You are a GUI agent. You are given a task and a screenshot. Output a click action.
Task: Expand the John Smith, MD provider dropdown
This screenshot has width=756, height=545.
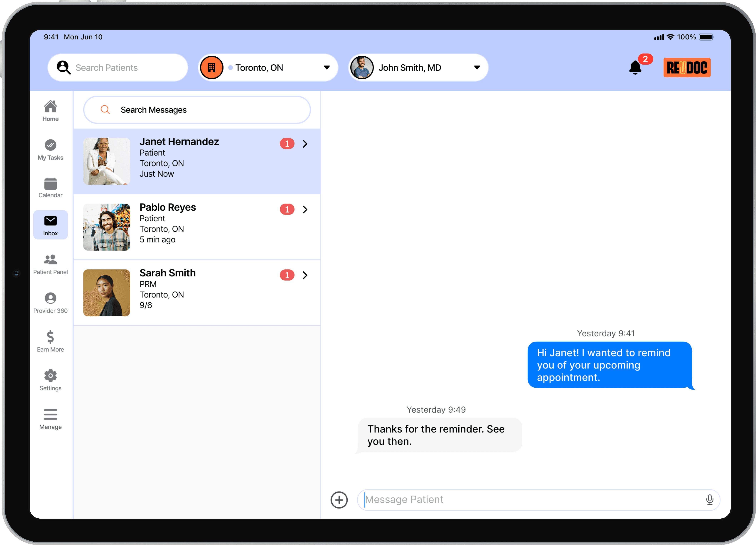pos(477,68)
